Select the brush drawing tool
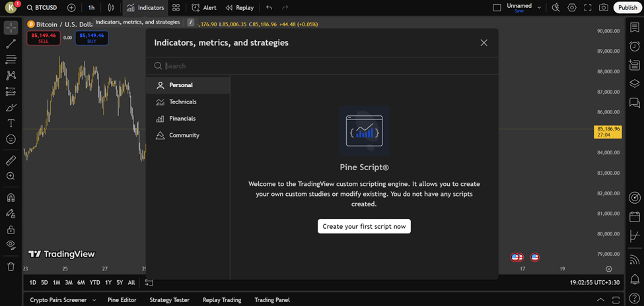 [x=11, y=107]
